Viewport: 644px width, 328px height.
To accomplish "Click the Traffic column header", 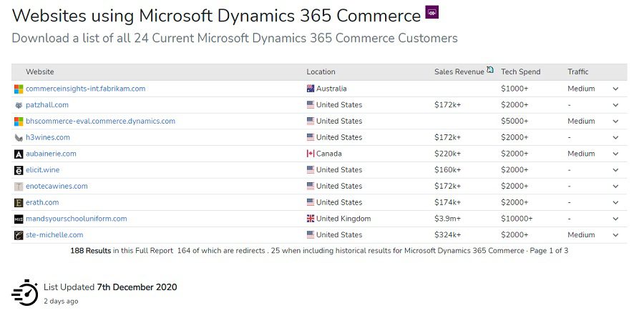I will click(x=578, y=71).
